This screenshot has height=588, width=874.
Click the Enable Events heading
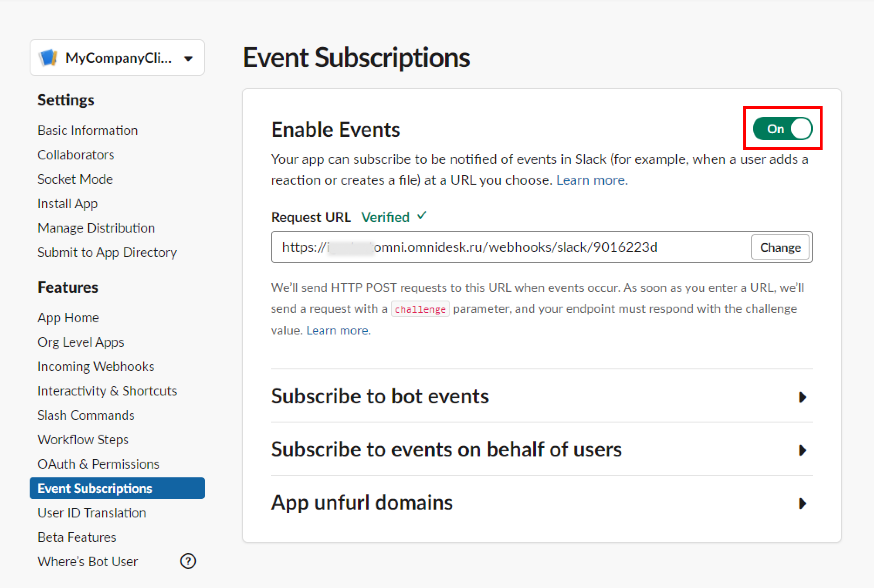(x=335, y=129)
